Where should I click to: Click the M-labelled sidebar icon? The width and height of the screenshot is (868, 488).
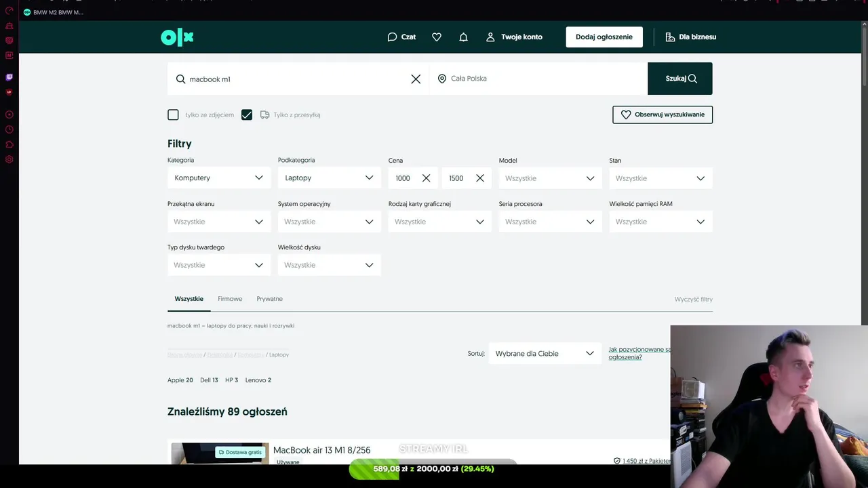tap(9, 56)
